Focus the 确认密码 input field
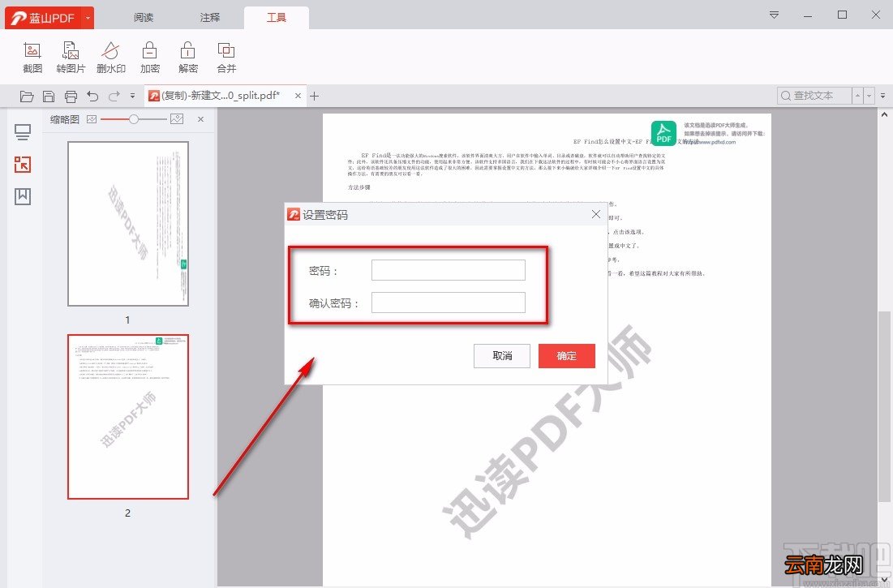The width and height of the screenshot is (893, 588). click(x=449, y=303)
